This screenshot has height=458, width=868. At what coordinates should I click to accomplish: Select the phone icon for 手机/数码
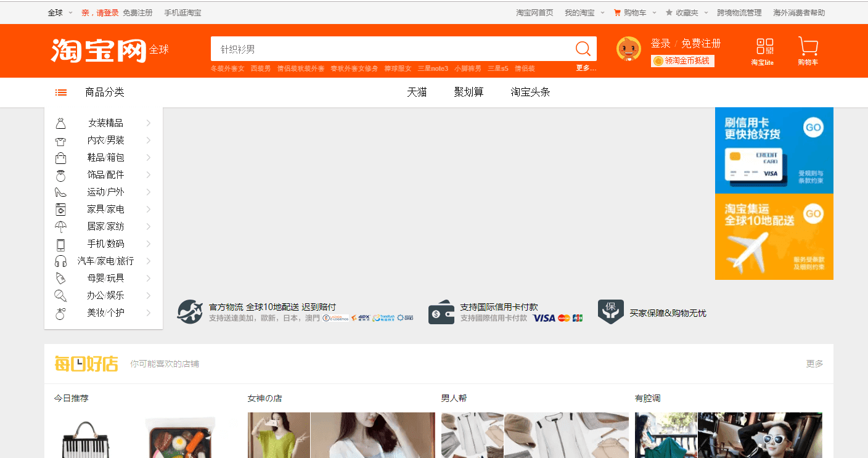click(60, 244)
